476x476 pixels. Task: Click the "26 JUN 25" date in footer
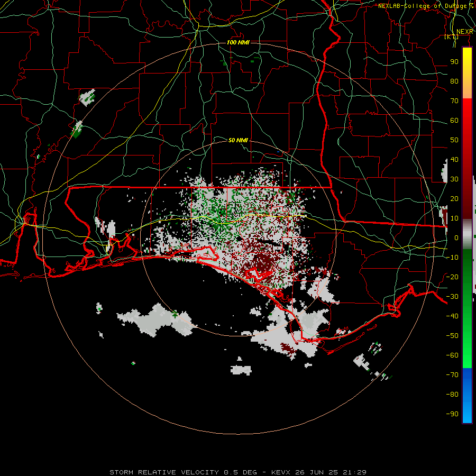coord(317,472)
